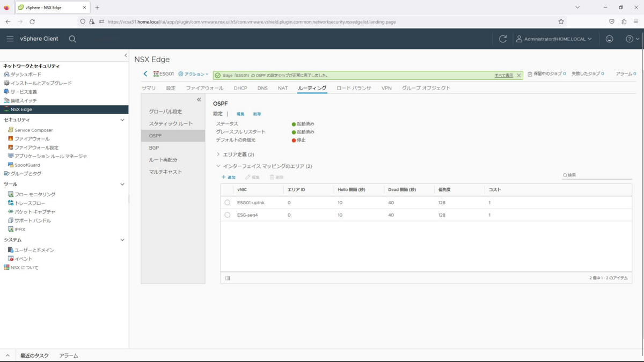Viewport: 644px width, 362px height.
Task: Switch to the DNS tab
Action: pyautogui.click(x=262, y=88)
